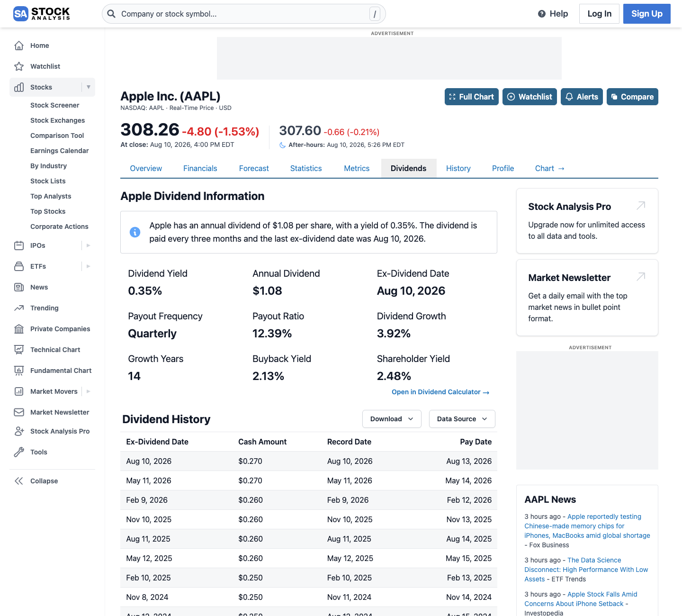Click the Tools wrench icon
Viewport: 682px width, 616px height.
(19, 452)
